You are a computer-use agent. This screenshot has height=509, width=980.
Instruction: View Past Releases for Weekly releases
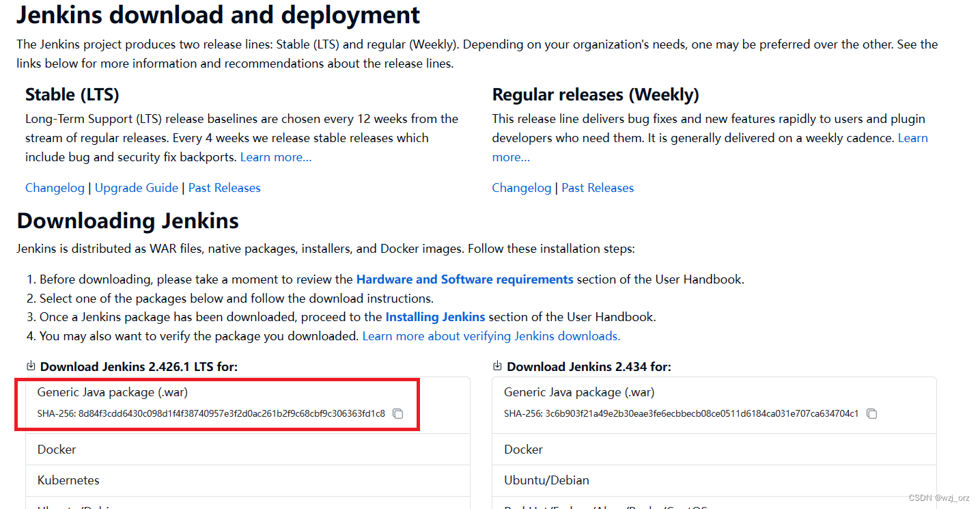598,187
